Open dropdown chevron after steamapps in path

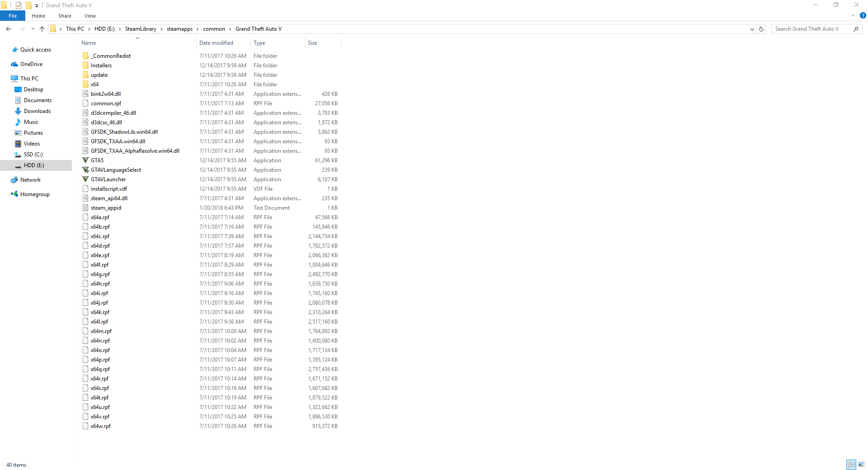(198, 29)
